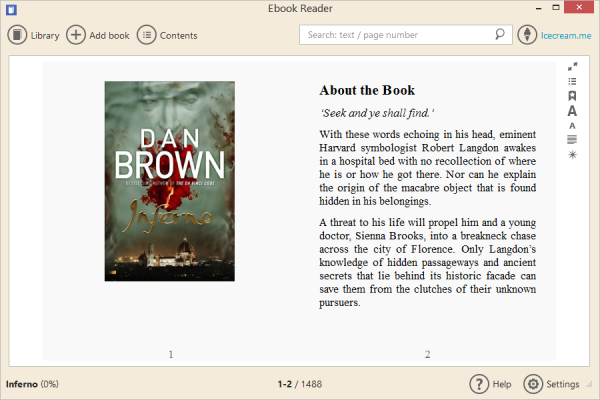Open table of contents from sidebar

pyautogui.click(x=572, y=81)
